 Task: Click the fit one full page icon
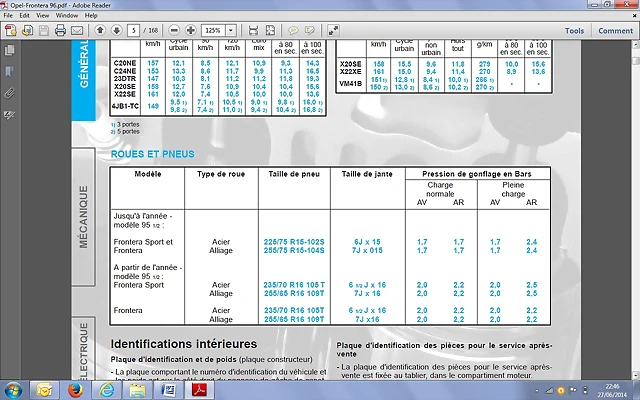270,30
